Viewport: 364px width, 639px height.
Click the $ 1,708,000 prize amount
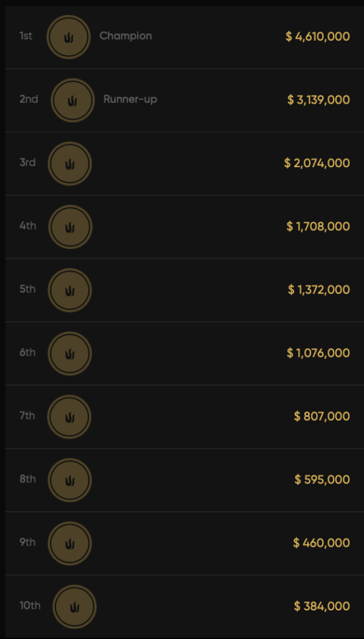[x=318, y=226]
